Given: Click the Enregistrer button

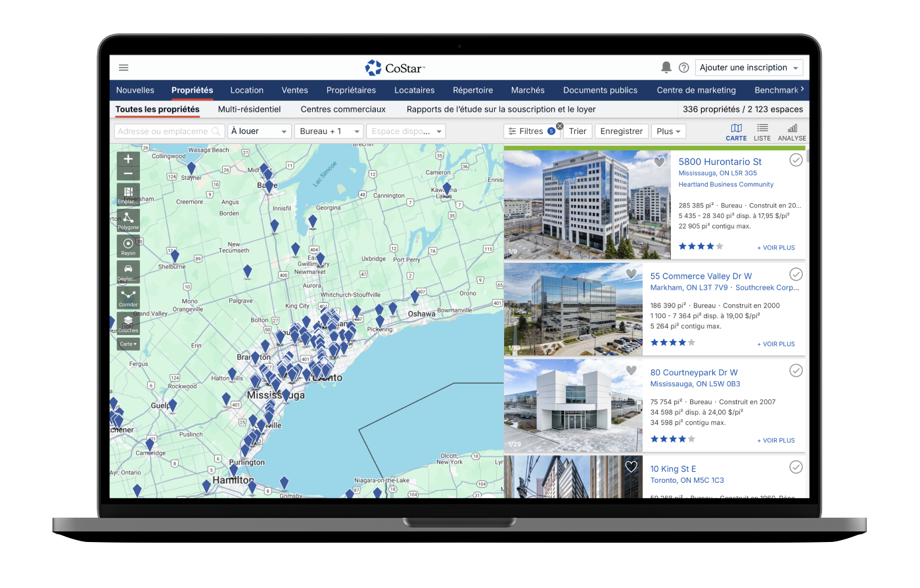Looking at the screenshot, I should (621, 131).
